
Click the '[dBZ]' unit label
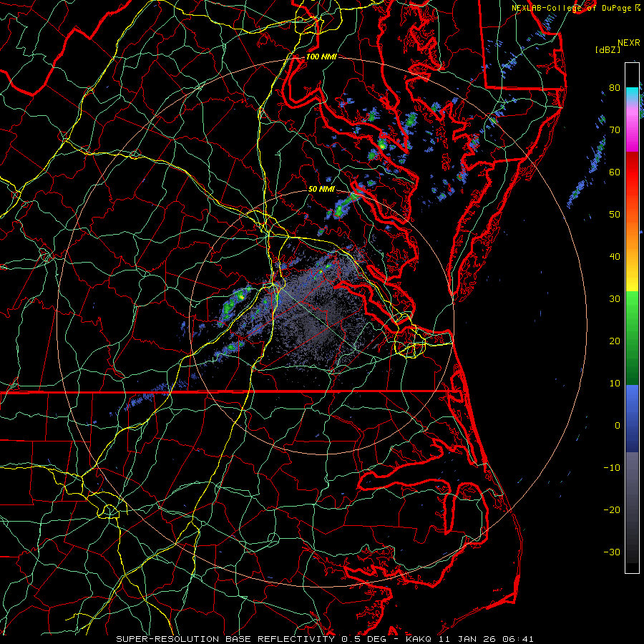[x=608, y=49]
